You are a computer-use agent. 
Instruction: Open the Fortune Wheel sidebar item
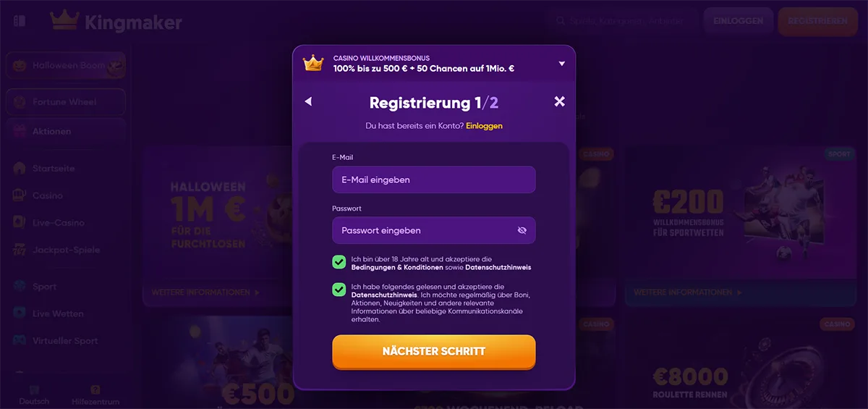(66, 102)
